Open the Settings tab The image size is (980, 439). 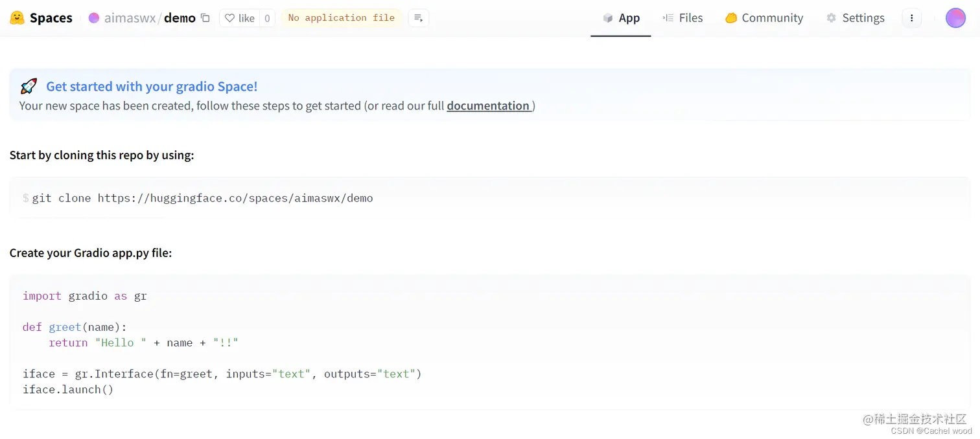point(856,18)
